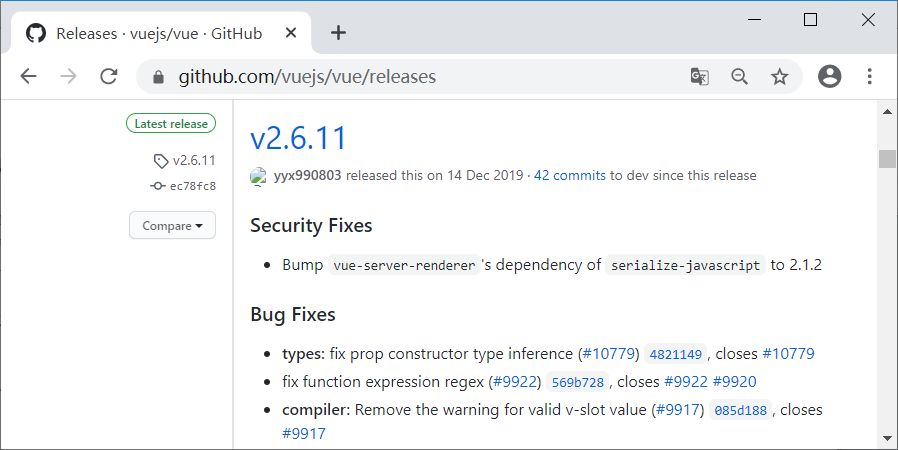Click the zoom magnifier icon in address bar
This screenshot has height=450, width=898.
739,76
